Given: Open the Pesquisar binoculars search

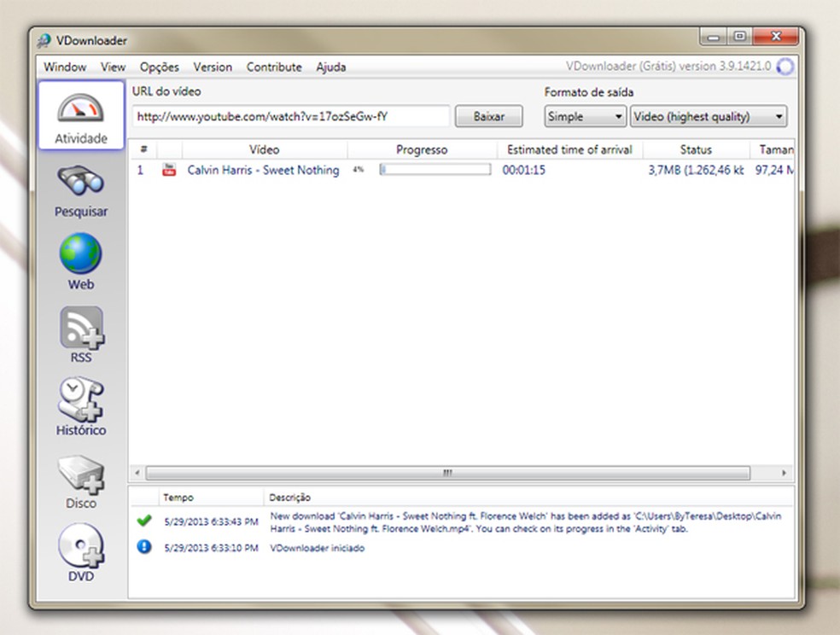Looking at the screenshot, I should tap(81, 189).
